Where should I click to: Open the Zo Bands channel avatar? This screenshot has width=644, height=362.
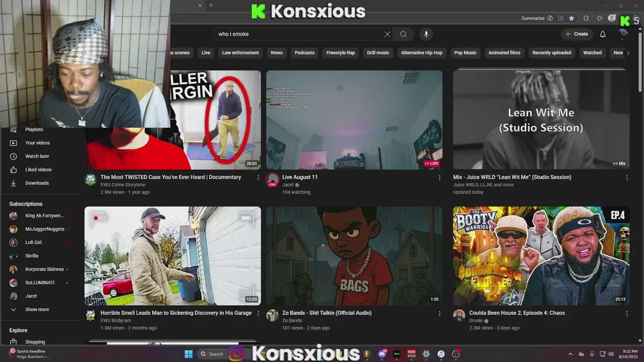pos(272,315)
